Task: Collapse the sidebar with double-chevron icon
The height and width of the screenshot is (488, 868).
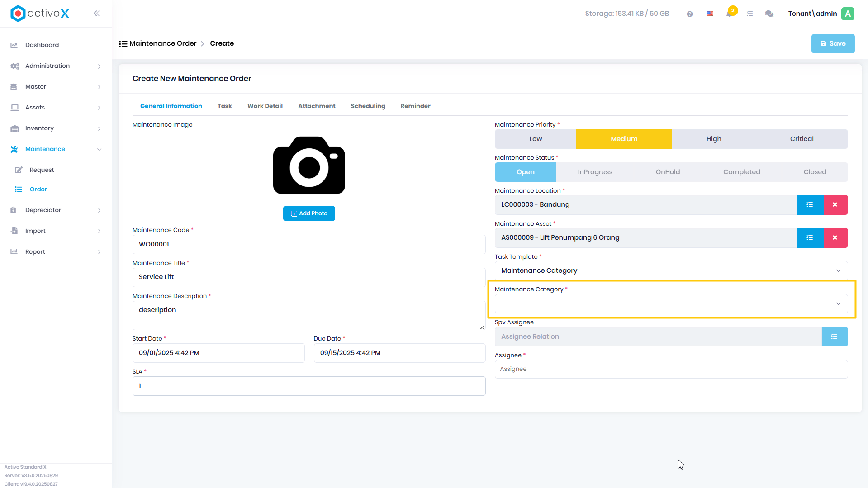Action: click(96, 14)
